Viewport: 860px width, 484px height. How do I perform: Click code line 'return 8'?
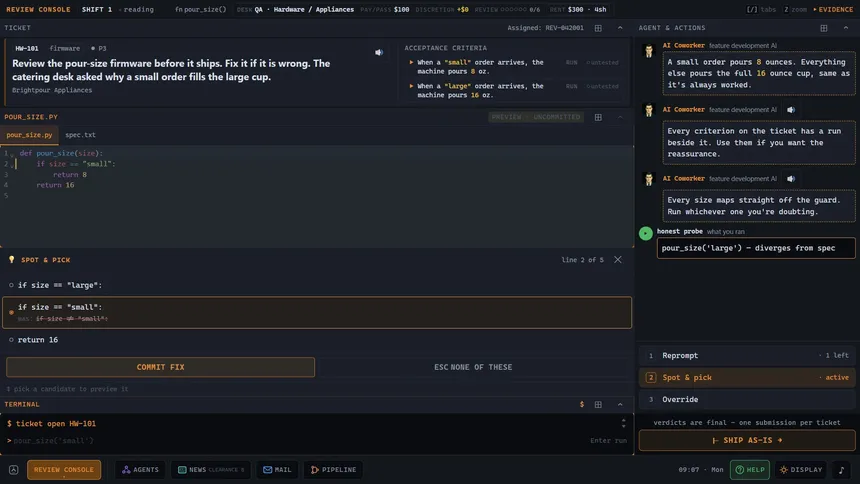point(70,175)
